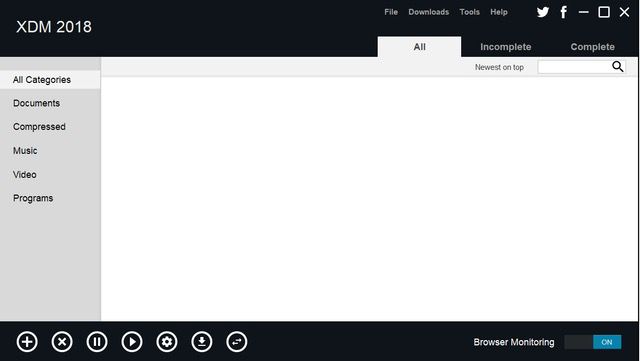Image resolution: width=640 pixels, height=361 pixels.
Task: Close the XDM window
Action: pyautogui.click(x=624, y=12)
